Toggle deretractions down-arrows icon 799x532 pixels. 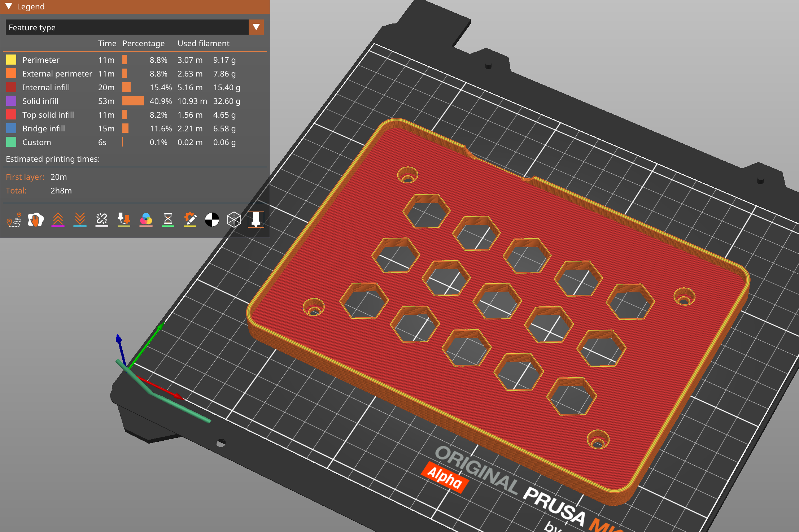pyautogui.click(x=80, y=219)
